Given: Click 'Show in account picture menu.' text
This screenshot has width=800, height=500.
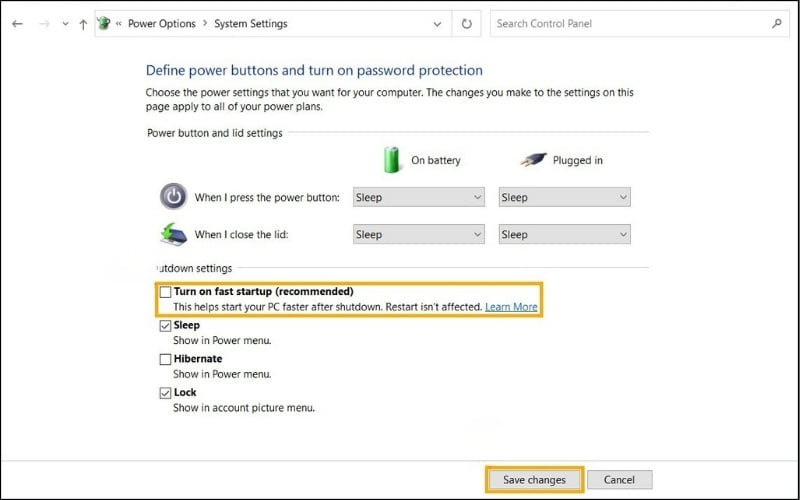Looking at the screenshot, I should click(244, 408).
